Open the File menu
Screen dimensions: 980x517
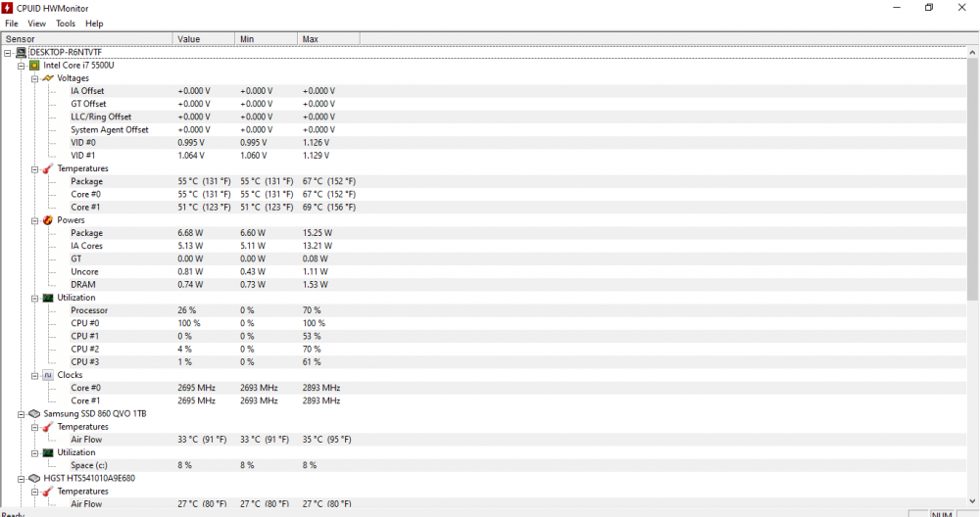coord(11,23)
